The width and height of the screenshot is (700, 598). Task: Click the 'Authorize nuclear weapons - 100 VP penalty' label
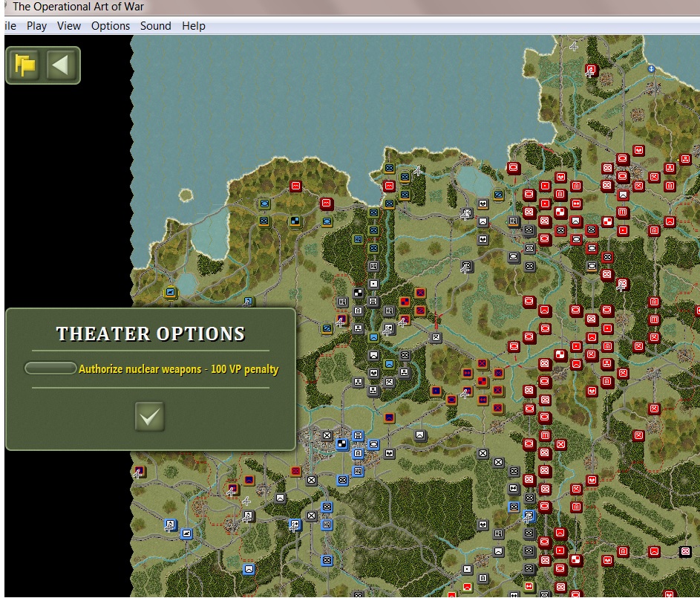click(179, 369)
